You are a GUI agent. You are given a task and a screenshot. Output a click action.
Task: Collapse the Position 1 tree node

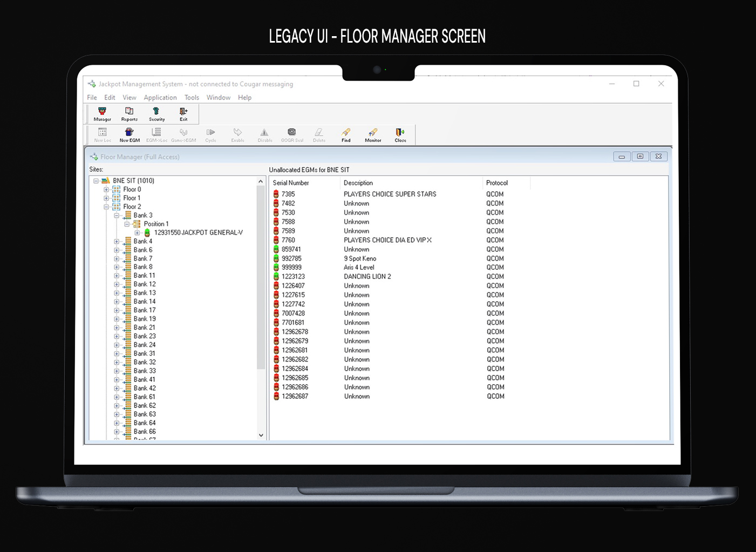click(x=127, y=224)
